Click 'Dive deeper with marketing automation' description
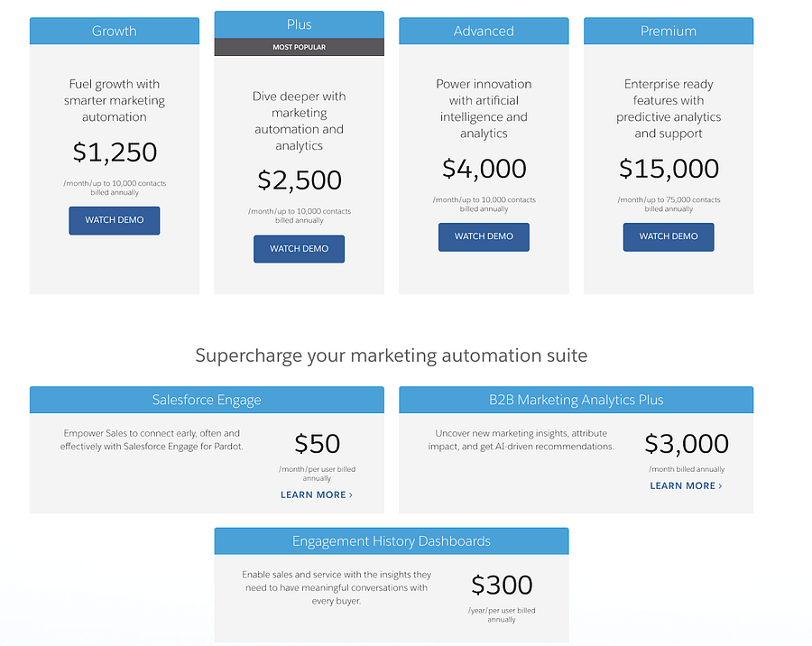The height and width of the screenshot is (646, 812). pyautogui.click(x=299, y=121)
